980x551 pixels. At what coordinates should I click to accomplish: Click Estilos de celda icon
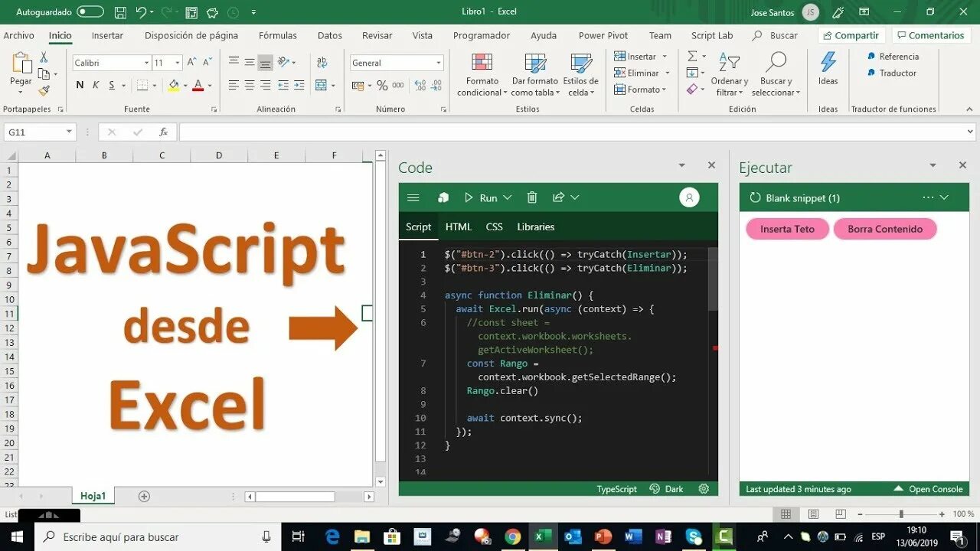pyautogui.click(x=581, y=63)
